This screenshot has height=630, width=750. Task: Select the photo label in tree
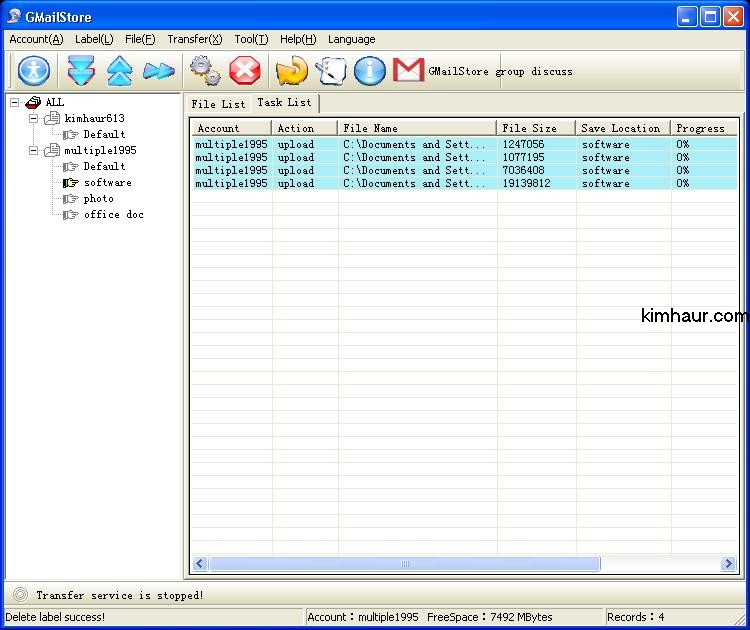[x=98, y=198]
